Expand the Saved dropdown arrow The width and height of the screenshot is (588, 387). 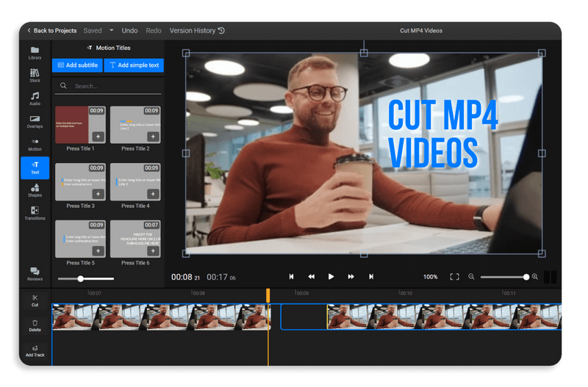click(112, 30)
